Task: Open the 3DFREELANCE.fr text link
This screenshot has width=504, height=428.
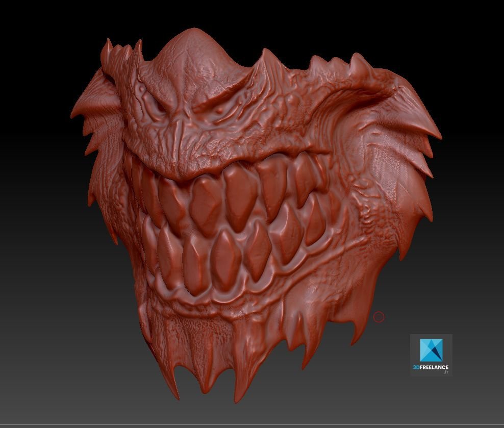Action: pos(431,368)
